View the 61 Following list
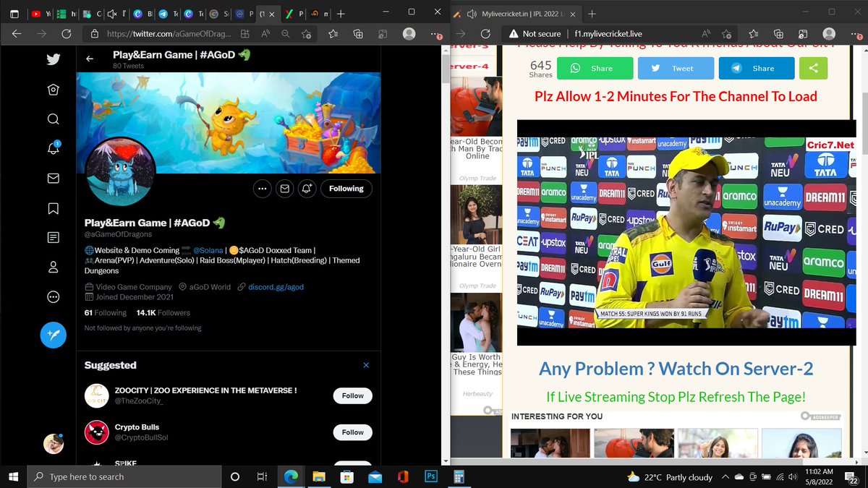The width and height of the screenshot is (868, 488). 106,313
